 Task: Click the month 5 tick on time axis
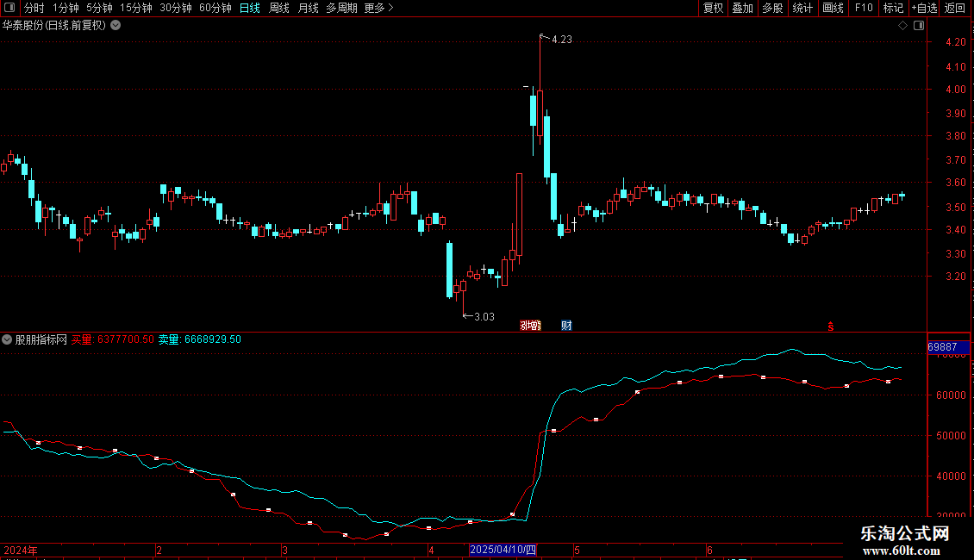point(577,551)
